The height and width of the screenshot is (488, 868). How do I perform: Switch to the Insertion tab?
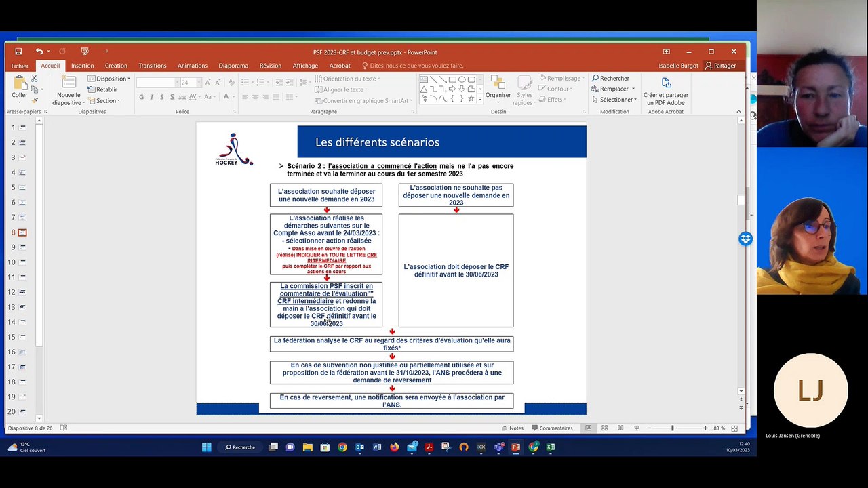82,66
